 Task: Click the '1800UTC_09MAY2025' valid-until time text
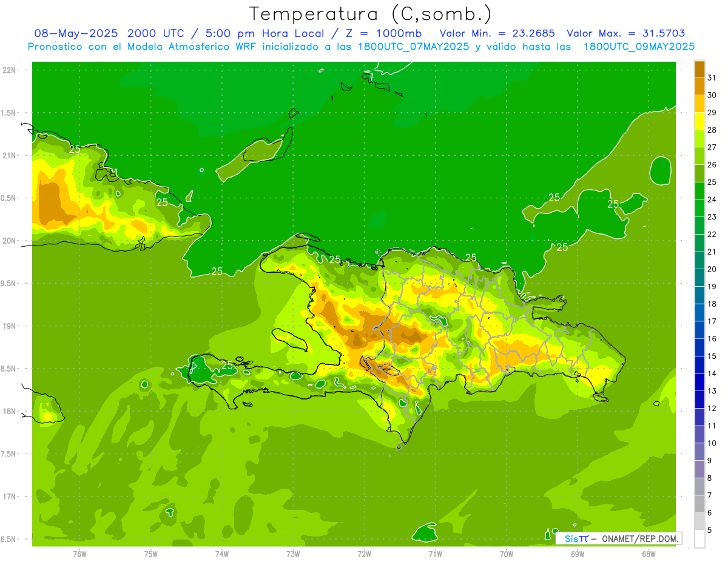pos(639,47)
